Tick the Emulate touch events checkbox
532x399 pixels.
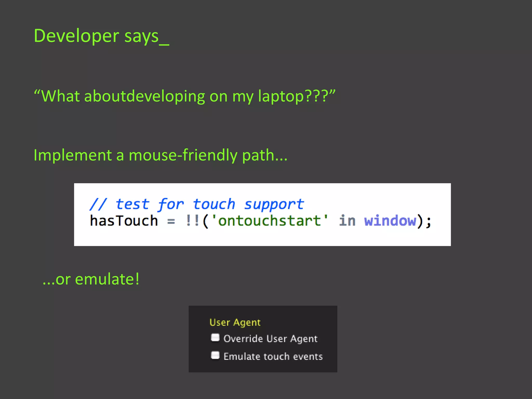point(215,355)
